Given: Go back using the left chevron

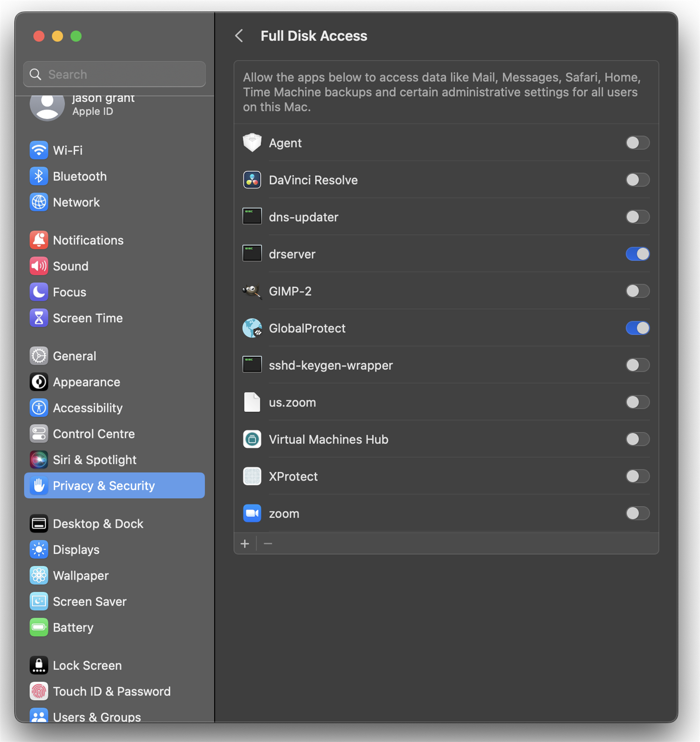Looking at the screenshot, I should tap(239, 36).
